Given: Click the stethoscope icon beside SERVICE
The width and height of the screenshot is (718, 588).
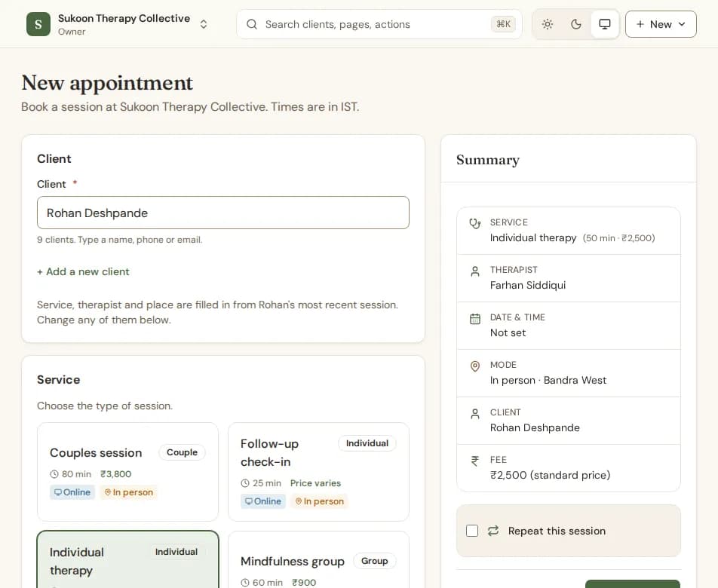Looking at the screenshot, I should 475,223.
